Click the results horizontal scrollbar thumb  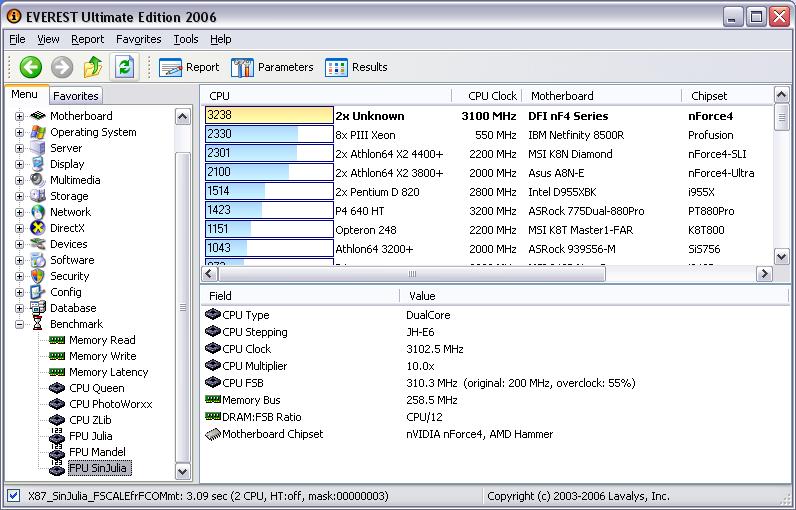click(x=412, y=274)
